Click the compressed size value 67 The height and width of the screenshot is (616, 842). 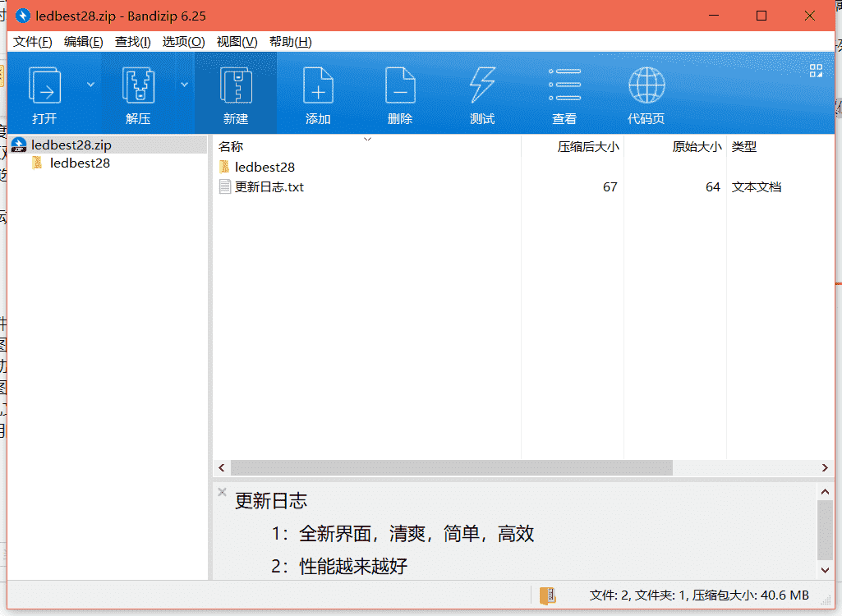coord(610,187)
